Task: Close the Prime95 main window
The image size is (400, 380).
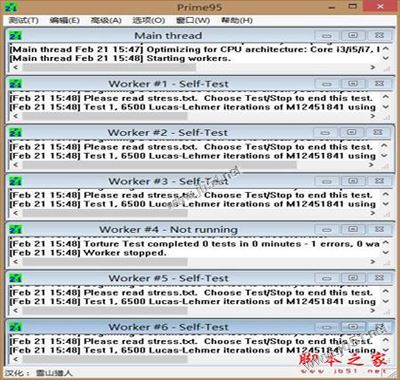Action: point(380,7)
